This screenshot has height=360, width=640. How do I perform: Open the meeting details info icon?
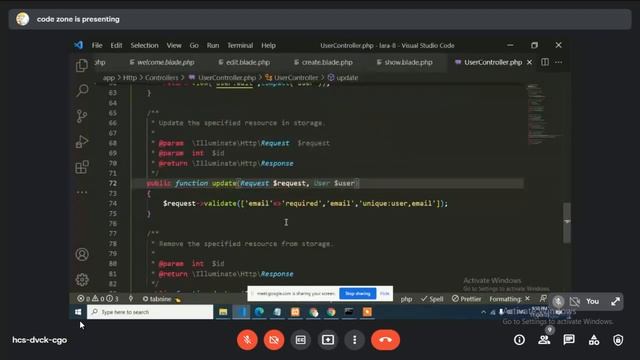(x=519, y=340)
